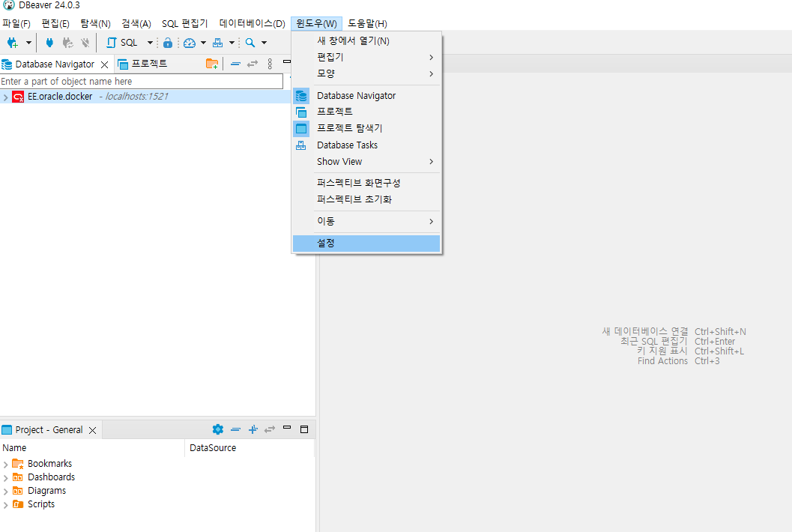Viewport: 792px width, 532px height.
Task: Open a new SQL script editor
Action: [121, 43]
